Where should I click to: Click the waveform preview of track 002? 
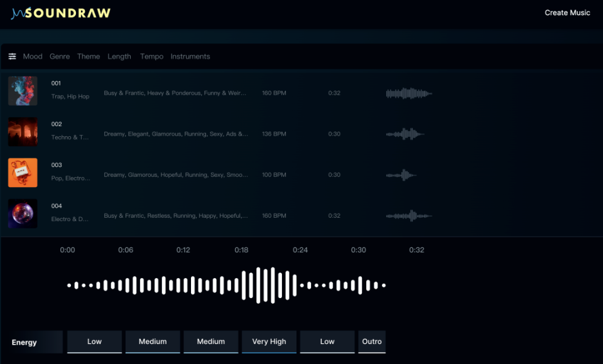coord(405,134)
